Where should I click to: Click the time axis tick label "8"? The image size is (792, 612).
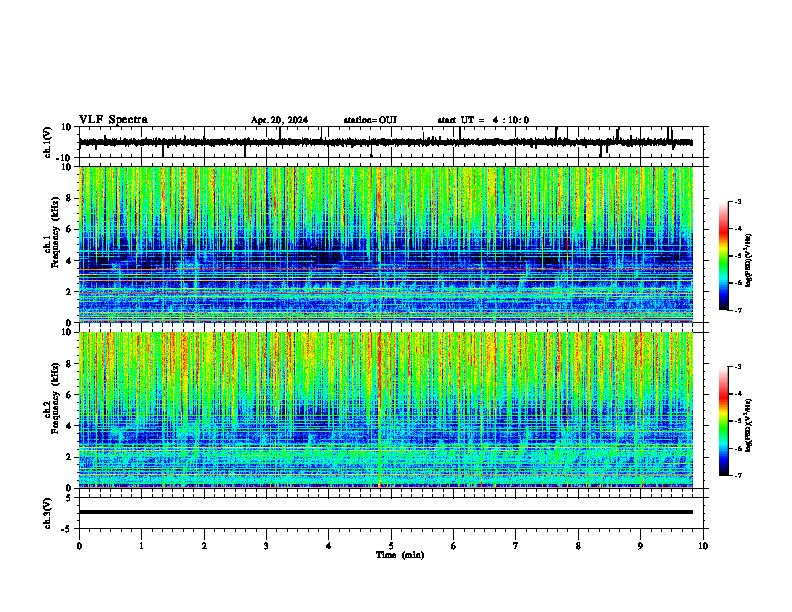578,545
